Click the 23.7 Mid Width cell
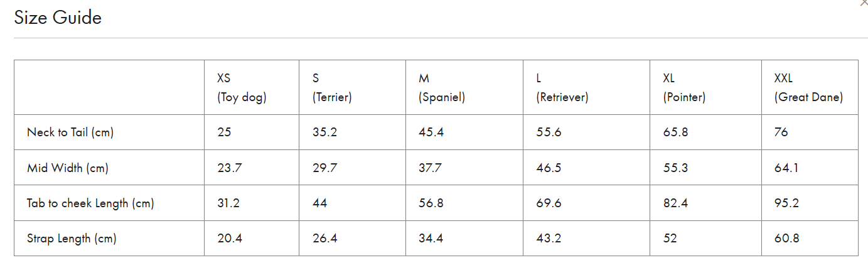Image resolution: width=868 pixels, height=270 pixels. click(x=252, y=168)
